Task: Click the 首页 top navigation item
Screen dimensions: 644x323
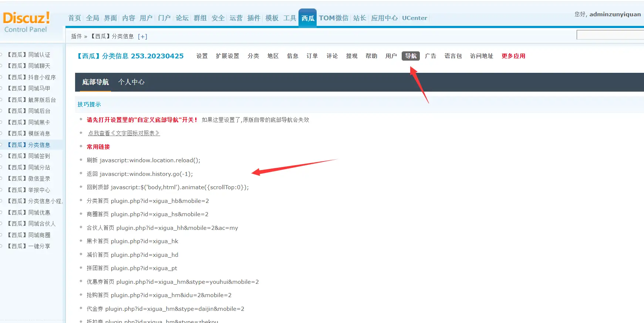Action: [74, 18]
